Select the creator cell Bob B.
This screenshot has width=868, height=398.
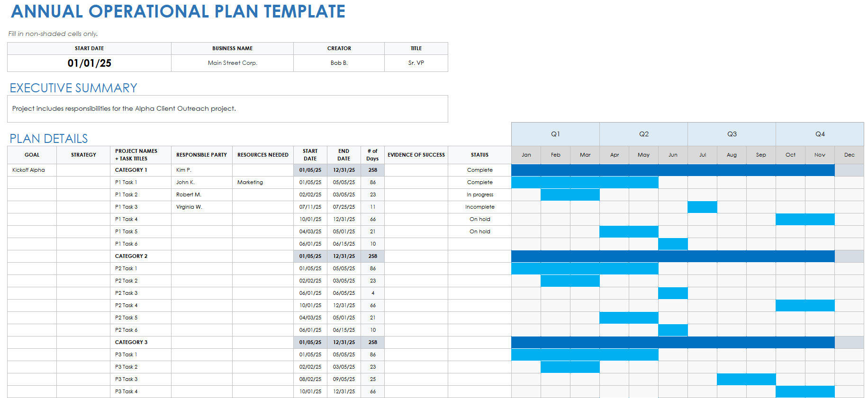339,63
